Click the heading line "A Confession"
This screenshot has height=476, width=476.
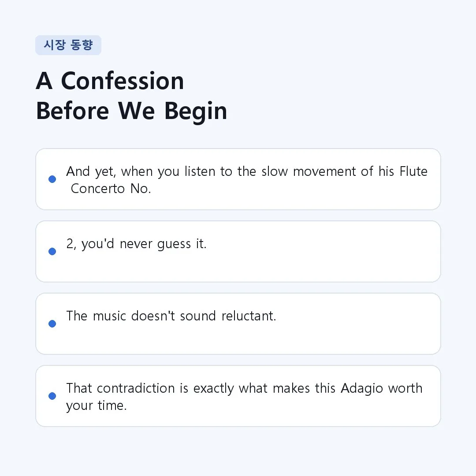110,81
